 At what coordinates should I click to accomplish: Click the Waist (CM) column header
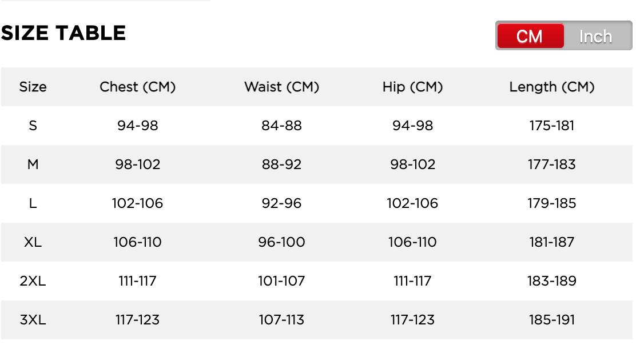tap(281, 87)
